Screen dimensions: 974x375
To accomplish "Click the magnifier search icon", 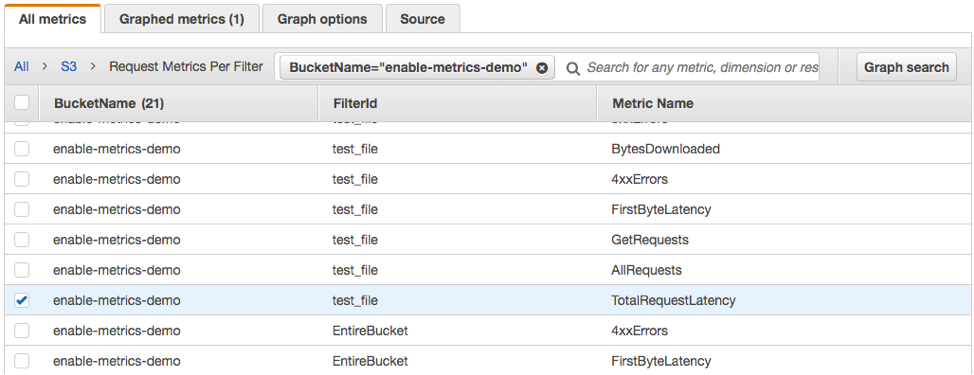I will (573, 68).
